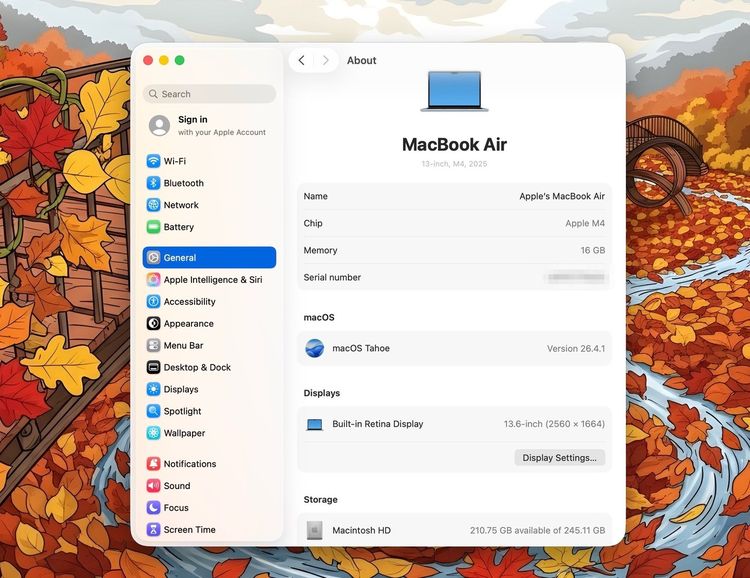Click the Accessibility icon

153,301
